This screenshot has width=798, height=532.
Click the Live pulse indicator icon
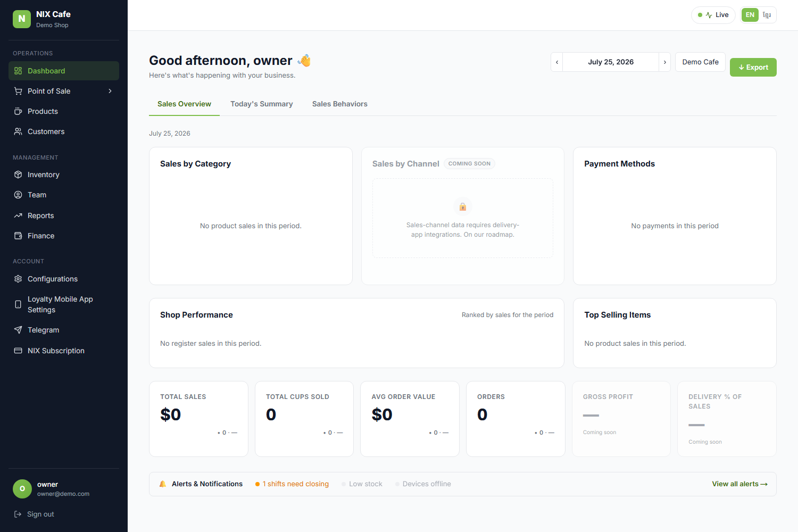[x=709, y=15]
